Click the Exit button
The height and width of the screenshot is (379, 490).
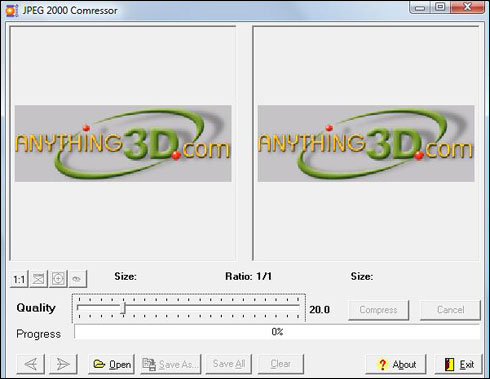click(x=459, y=364)
